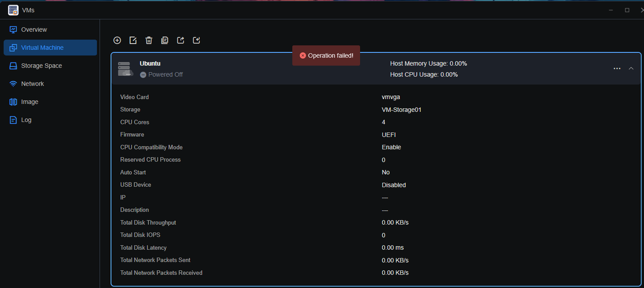
Task: Click the Overview monitor icon
Action: point(13,30)
